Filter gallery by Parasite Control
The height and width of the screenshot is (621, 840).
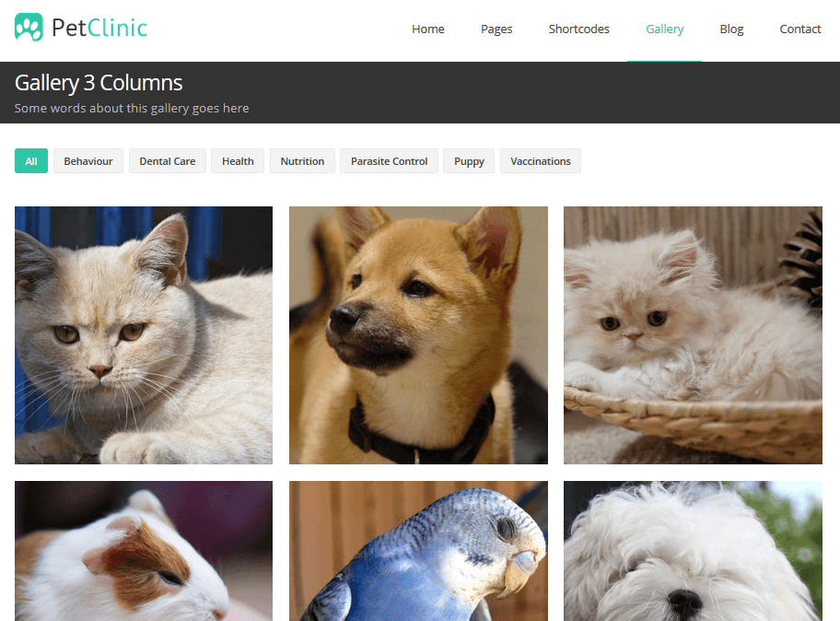pos(389,160)
